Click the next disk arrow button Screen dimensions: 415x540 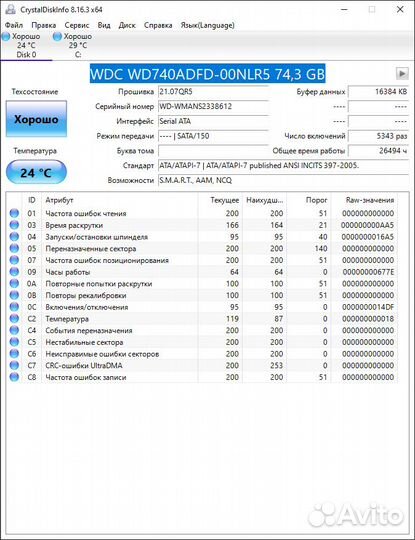pyautogui.click(x=402, y=73)
